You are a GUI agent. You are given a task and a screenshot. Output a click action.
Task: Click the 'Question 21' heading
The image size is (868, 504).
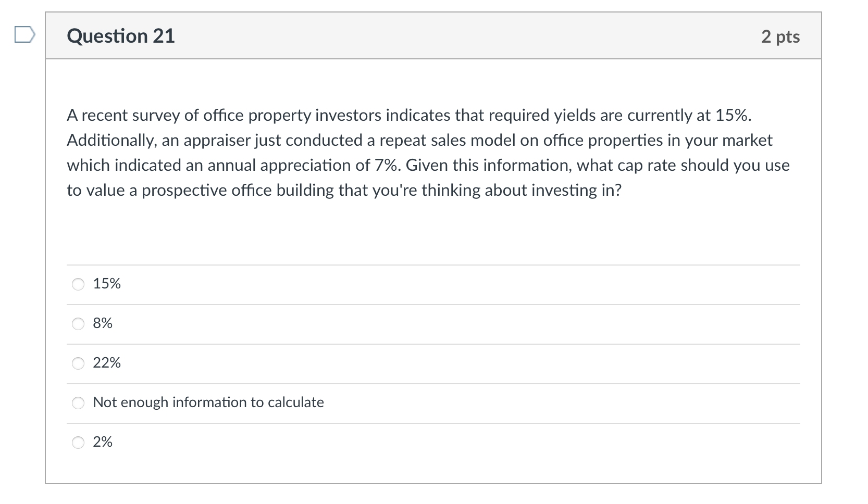click(121, 36)
